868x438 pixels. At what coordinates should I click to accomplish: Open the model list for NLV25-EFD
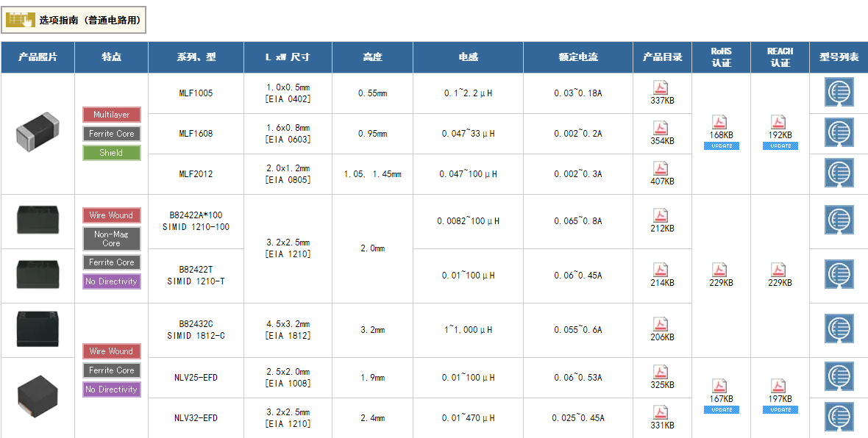(x=839, y=377)
